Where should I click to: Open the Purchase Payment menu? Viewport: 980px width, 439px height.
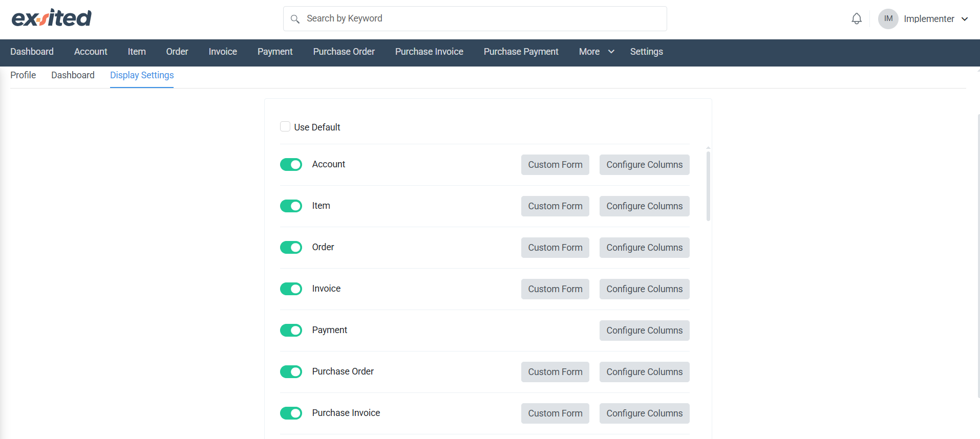click(x=521, y=52)
